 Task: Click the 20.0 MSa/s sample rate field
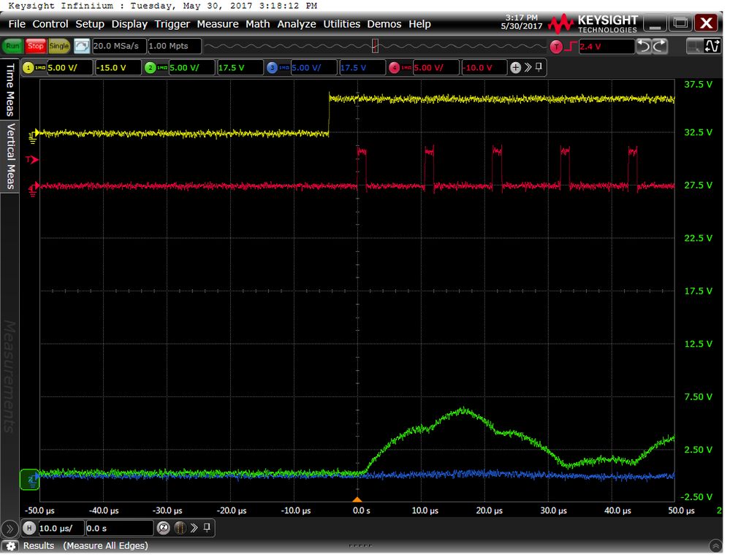point(119,46)
